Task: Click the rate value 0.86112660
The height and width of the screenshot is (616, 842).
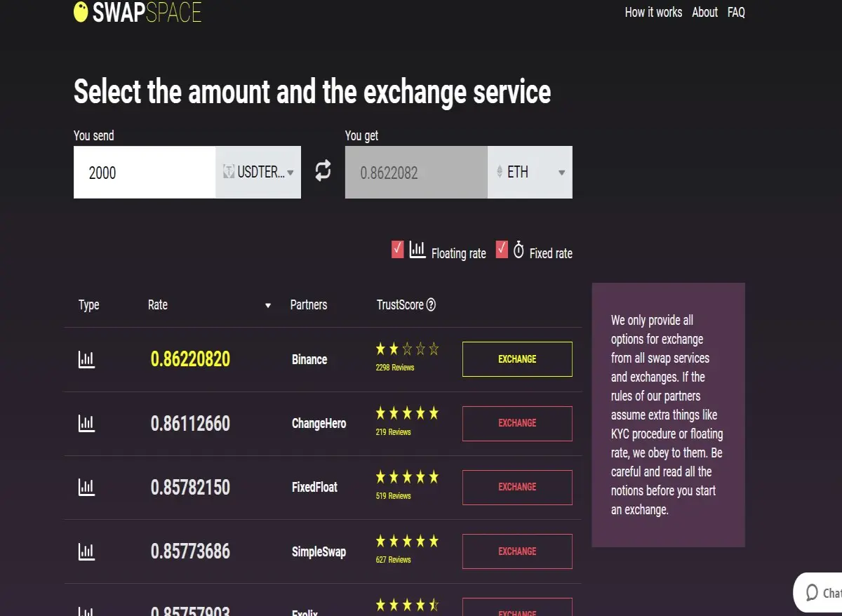Action: click(x=190, y=424)
